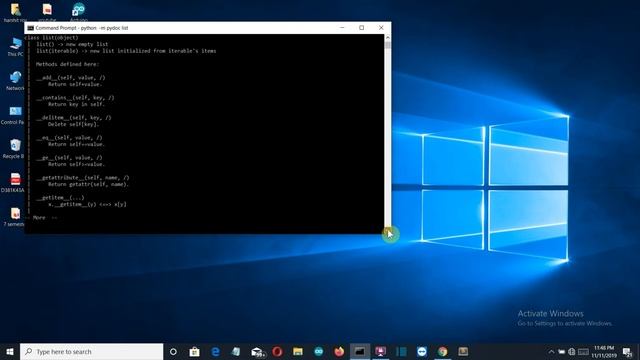Open File Explorer from the taskbar
The image size is (640, 360).
(x=298, y=351)
